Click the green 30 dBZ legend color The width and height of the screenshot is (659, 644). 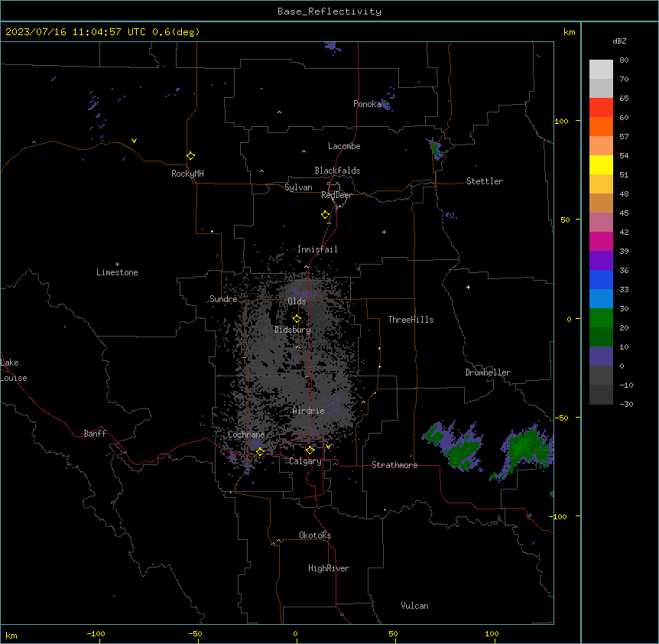(601, 318)
